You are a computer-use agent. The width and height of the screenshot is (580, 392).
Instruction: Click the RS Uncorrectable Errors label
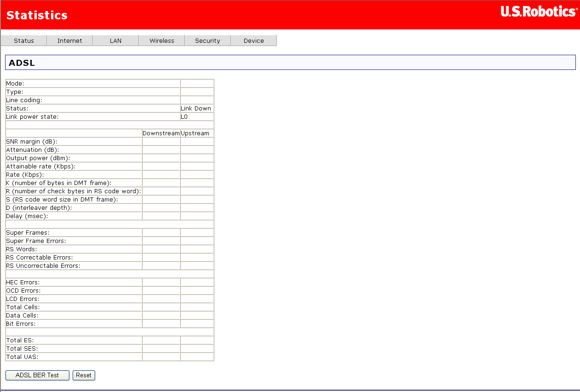click(43, 266)
